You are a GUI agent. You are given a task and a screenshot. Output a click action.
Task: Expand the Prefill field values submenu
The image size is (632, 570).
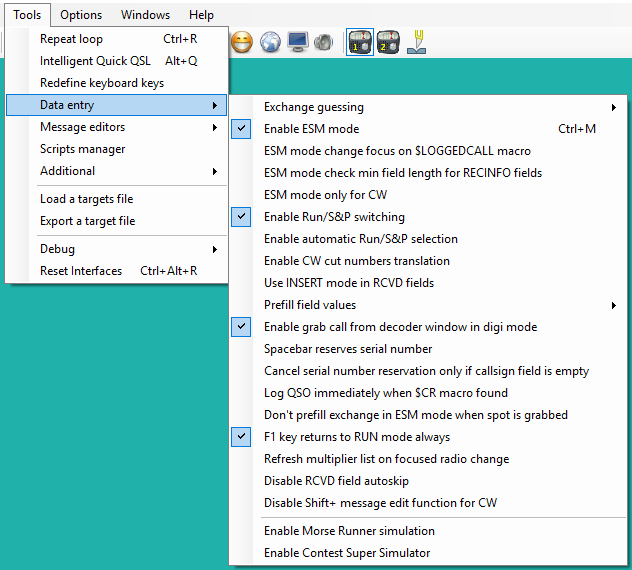(x=428, y=305)
